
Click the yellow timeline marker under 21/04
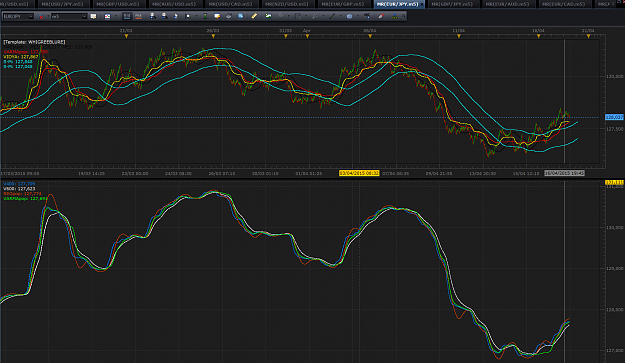click(588, 36)
